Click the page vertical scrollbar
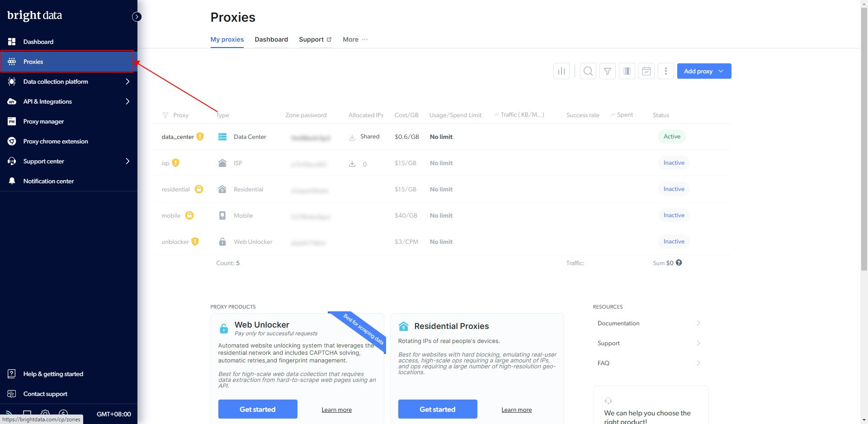This screenshot has height=424, width=868. point(864,138)
